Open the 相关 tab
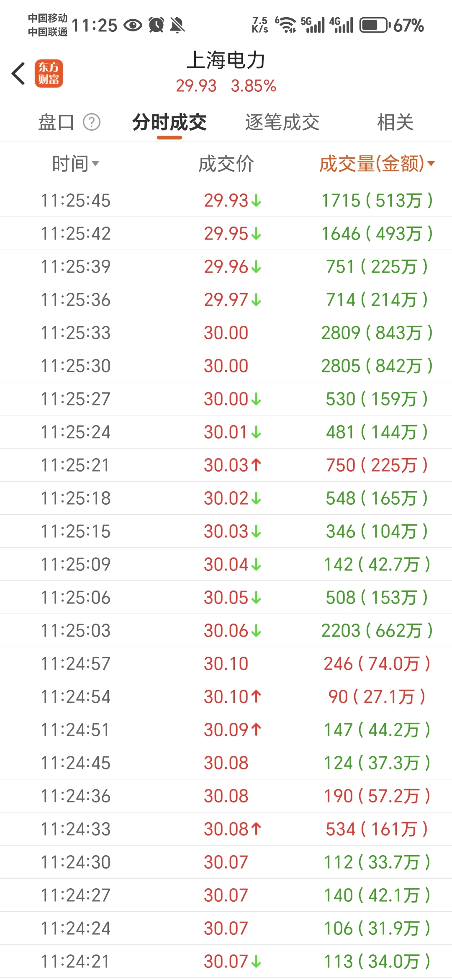 coord(395,122)
